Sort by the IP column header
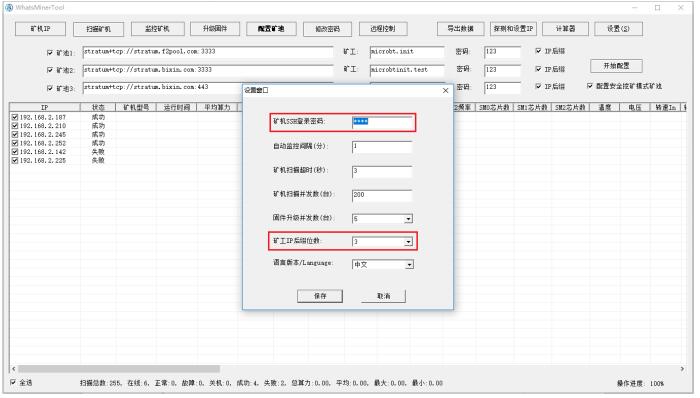The image size is (700, 398). click(45, 108)
